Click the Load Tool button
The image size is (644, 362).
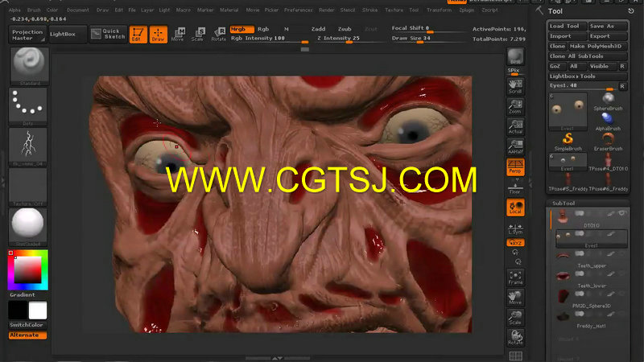(x=568, y=26)
